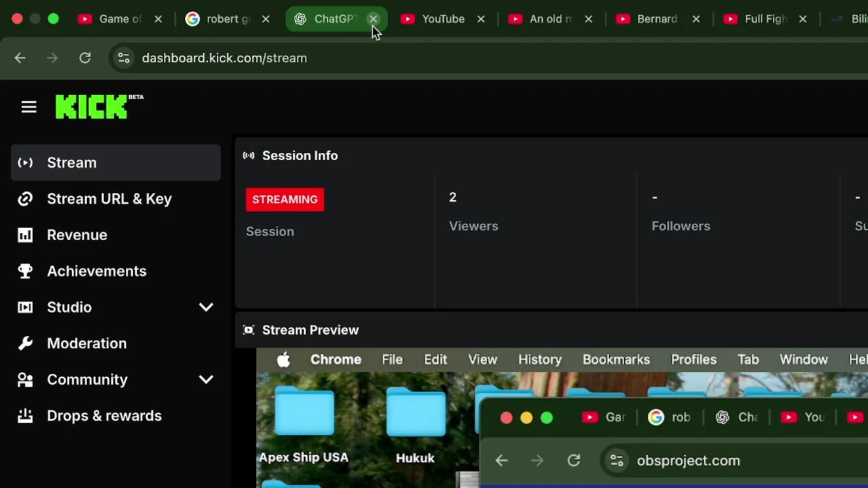Click the Session Info heading
This screenshot has height=488, width=868.
click(x=300, y=156)
